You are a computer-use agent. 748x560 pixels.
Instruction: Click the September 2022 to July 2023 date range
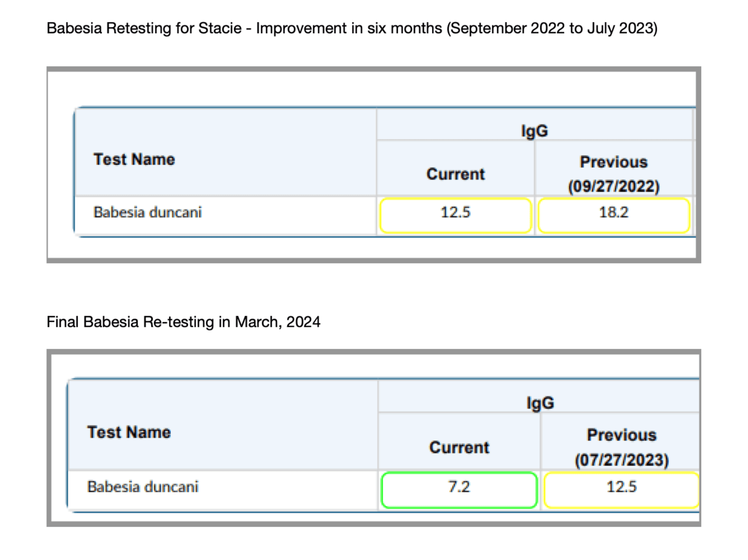pos(552,29)
